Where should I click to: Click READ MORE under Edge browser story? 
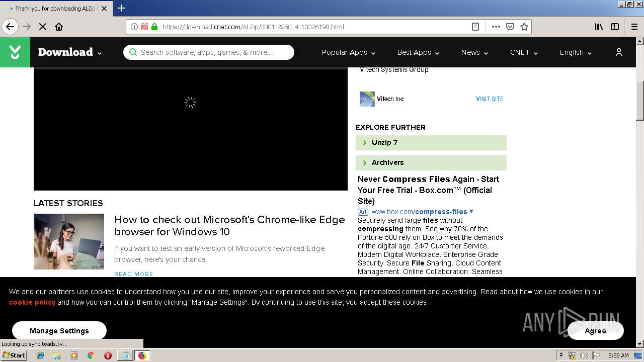coord(134,274)
